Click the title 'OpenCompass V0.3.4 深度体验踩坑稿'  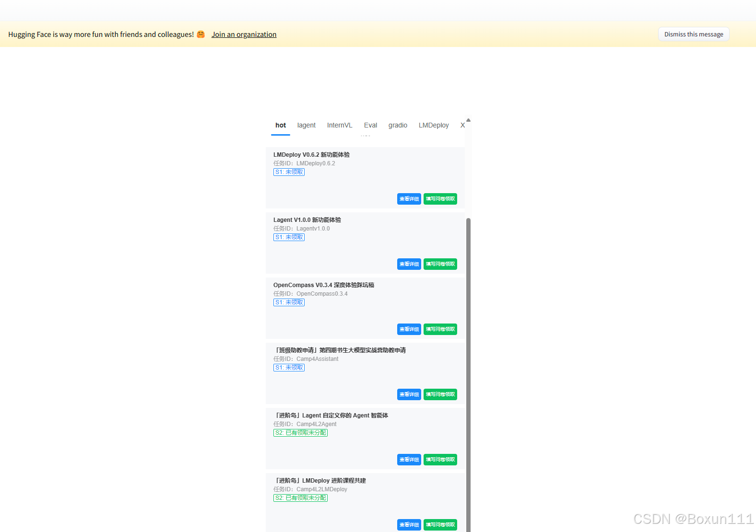[324, 285]
